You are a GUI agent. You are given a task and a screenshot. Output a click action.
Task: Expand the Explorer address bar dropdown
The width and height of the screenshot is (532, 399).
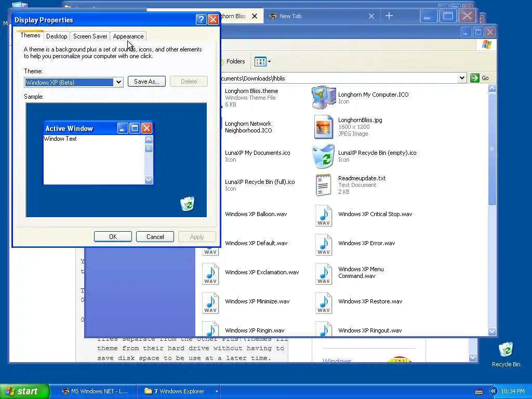click(462, 78)
